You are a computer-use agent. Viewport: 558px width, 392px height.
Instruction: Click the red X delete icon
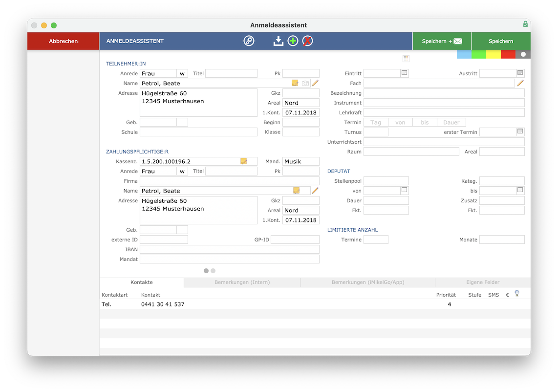click(x=307, y=41)
